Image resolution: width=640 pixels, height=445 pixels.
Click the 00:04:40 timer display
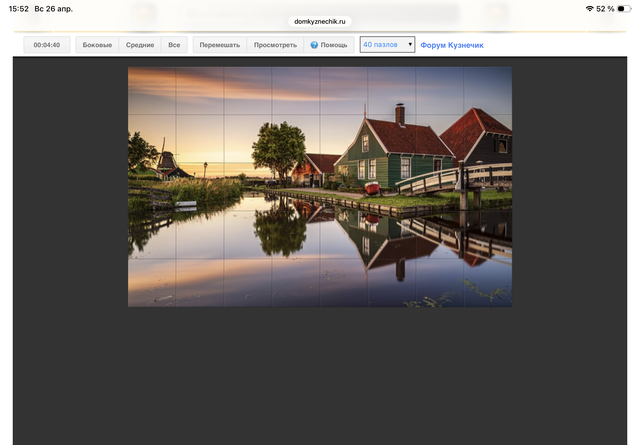click(46, 45)
